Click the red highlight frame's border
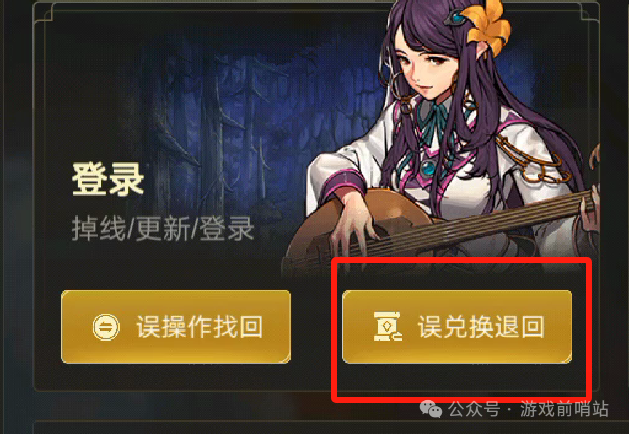This screenshot has height=434, width=629. [x=461, y=261]
